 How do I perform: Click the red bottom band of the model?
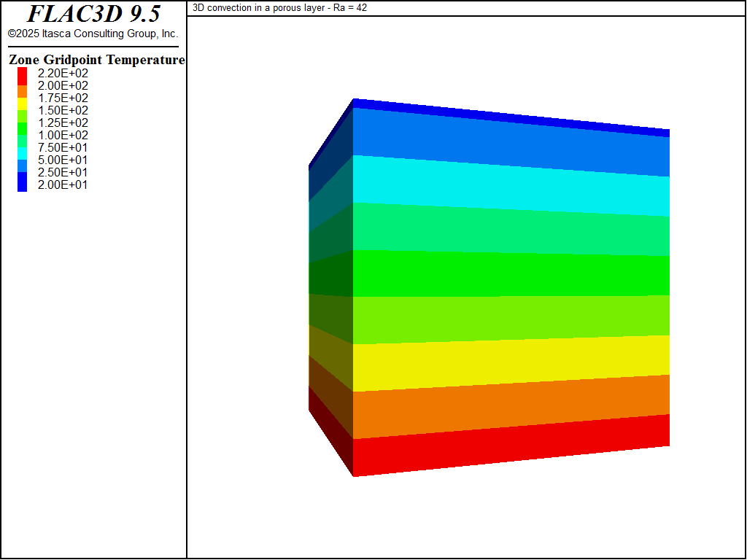click(511, 446)
